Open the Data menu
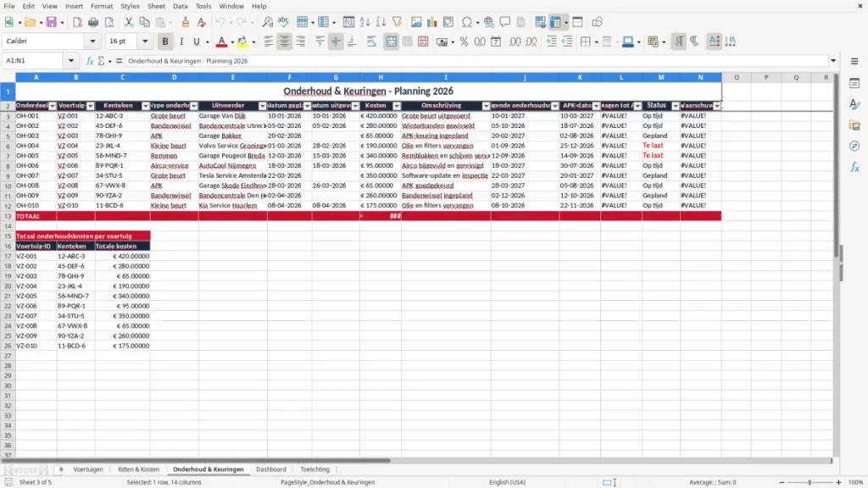This screenshot has width=868, height=488. coord(180,6)
